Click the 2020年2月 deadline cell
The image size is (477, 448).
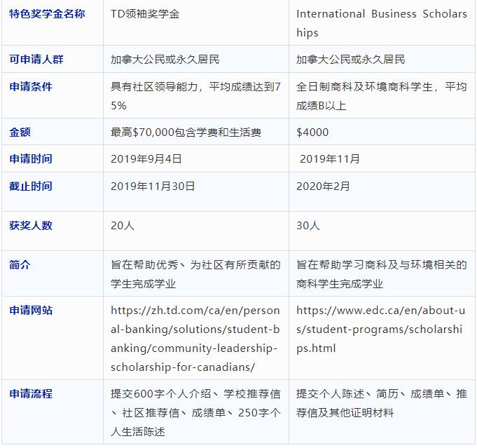[x=323, y=186]
